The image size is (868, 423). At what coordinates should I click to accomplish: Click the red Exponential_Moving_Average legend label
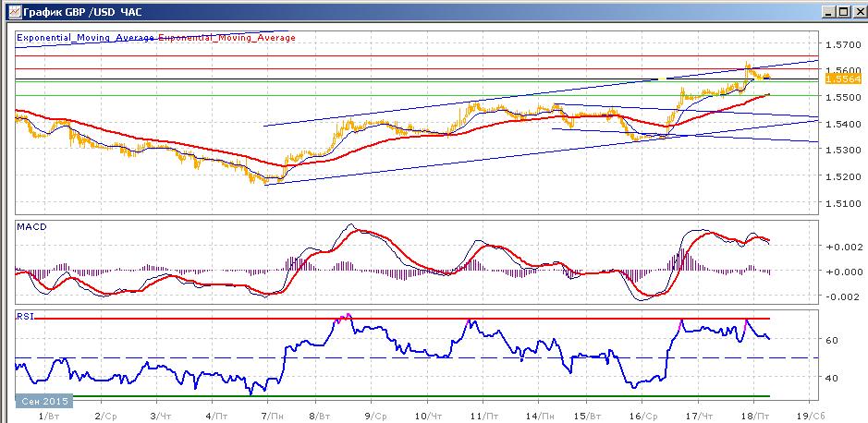tap(227, 38)
